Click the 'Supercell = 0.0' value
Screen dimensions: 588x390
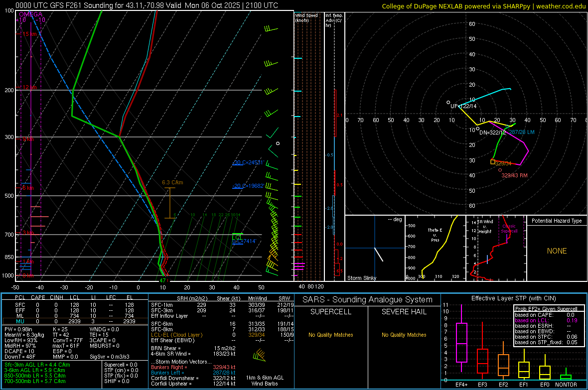tap(121, 365)
